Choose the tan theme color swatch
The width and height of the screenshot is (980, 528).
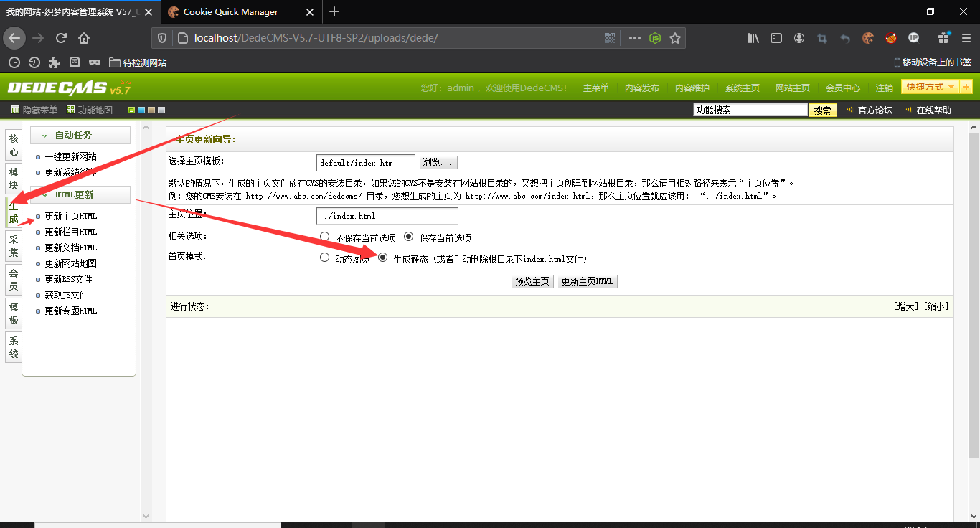[x=151, y=110]
